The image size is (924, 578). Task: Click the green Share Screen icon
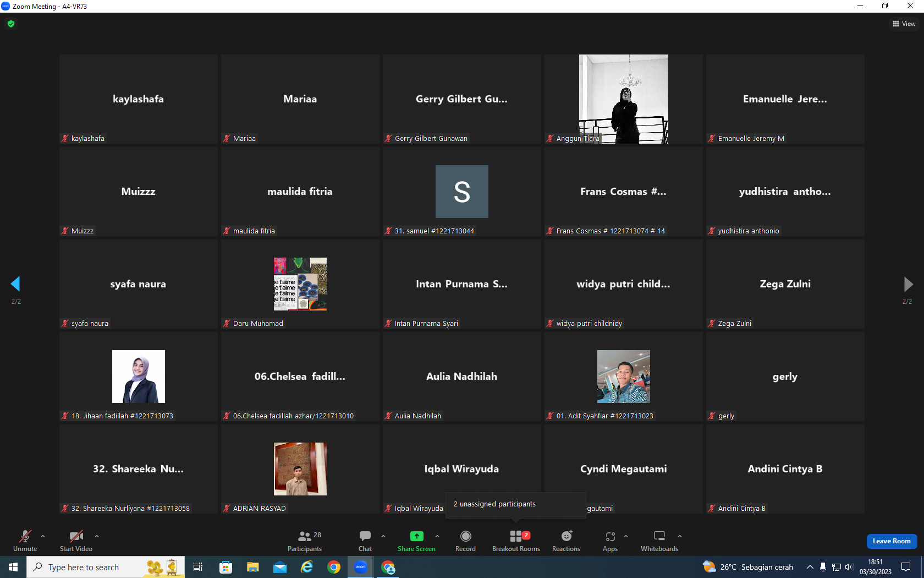(416, 536)
